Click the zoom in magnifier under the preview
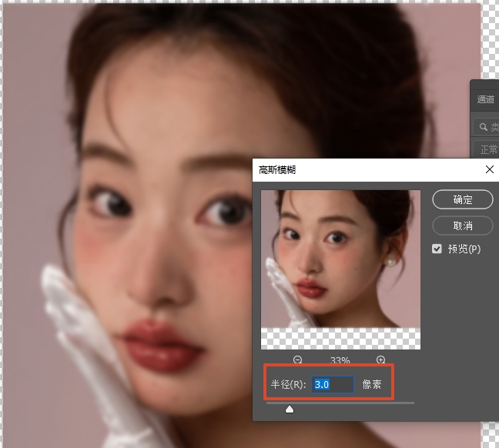The height and width of the screenshot is (448, 499). [x=380, y=359]
